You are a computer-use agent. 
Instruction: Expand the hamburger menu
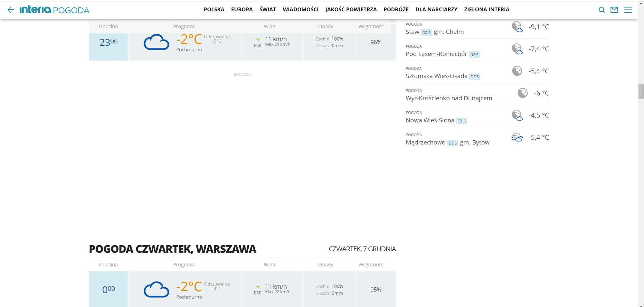tap(628, 10)
